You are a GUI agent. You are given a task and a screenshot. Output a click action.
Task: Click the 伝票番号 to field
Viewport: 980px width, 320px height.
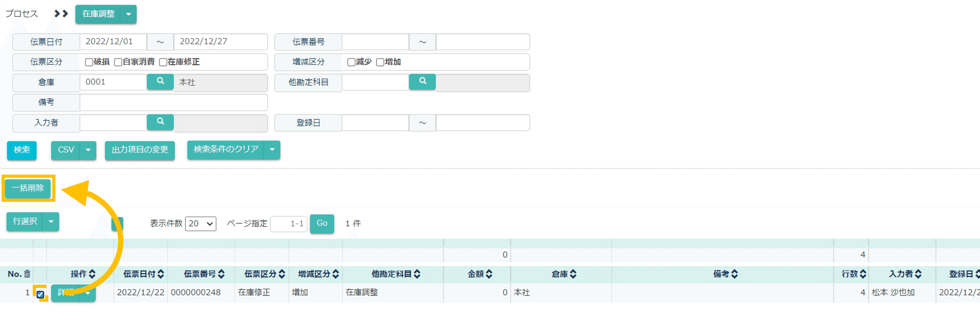click(x=482, y=41)
